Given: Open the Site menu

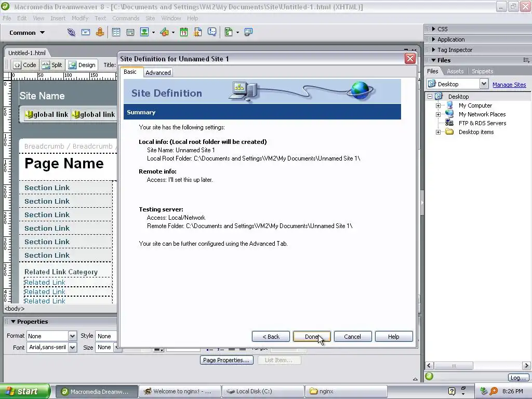Looking at the screenshot, I should tap(150, 18).
